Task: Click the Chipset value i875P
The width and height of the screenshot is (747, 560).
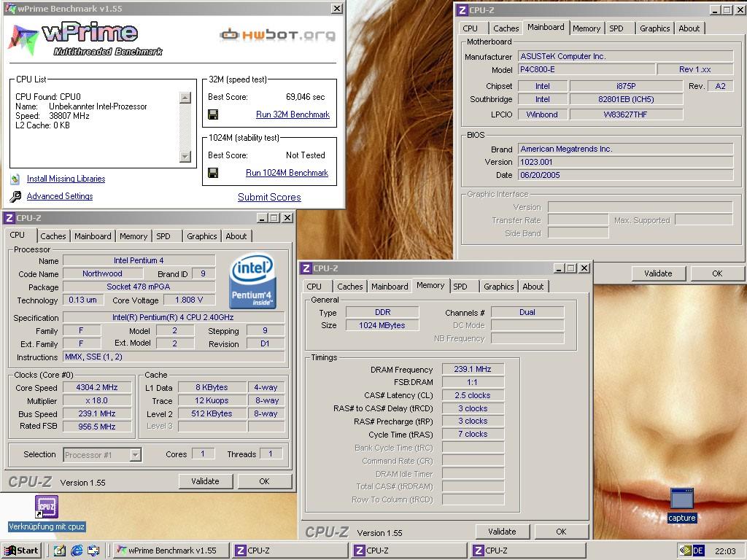Action: pos(626,86)
